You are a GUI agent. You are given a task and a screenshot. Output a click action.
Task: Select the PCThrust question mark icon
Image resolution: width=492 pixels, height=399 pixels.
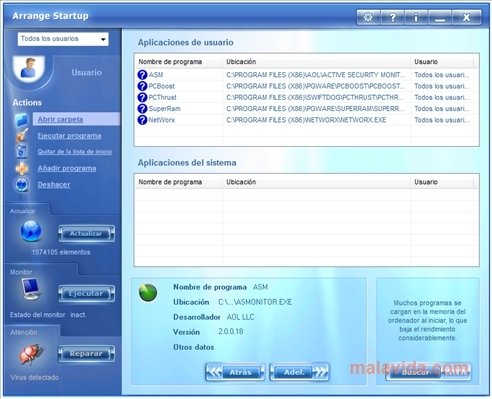pos(142,97)
